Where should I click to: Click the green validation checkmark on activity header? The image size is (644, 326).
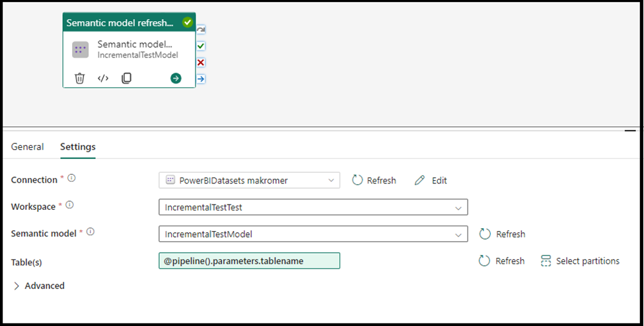[188, 22]
